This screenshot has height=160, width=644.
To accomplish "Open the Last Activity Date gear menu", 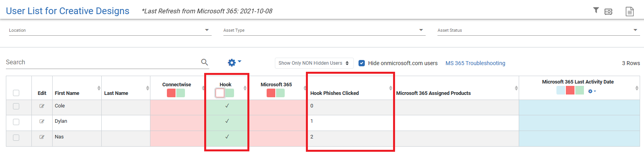I will click(592, 91).
